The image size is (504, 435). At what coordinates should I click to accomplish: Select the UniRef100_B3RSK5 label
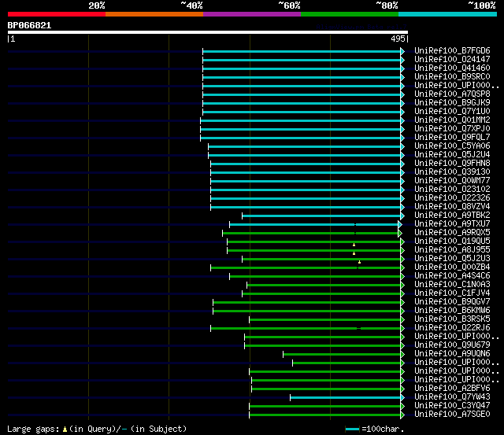(452, 319)
